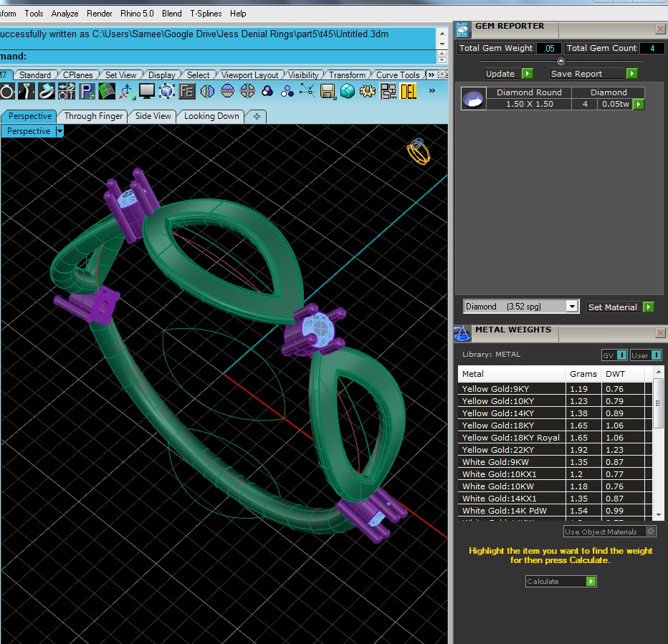Click the blue P toolbar icon
This screenshot has height=644, width=668.
(87, 91)
